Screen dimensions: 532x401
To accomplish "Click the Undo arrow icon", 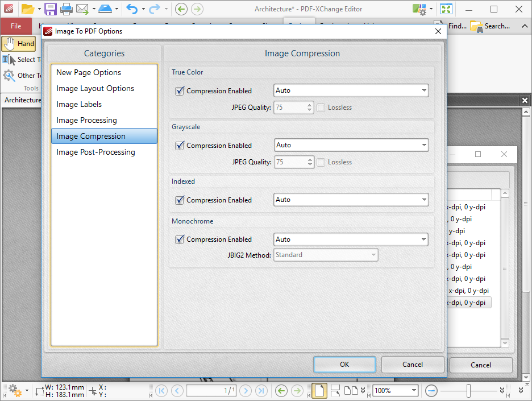I will (x=132, y=9).
